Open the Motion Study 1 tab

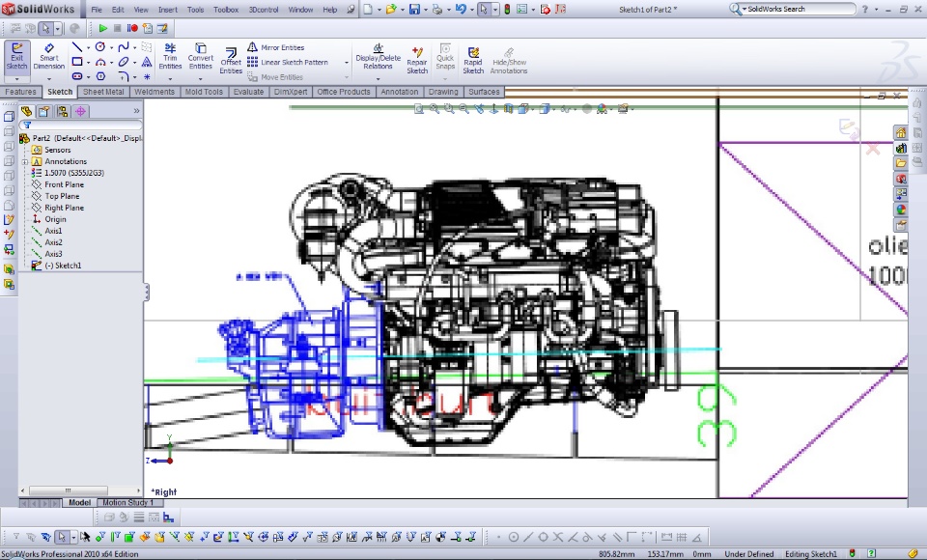coord(127,503)
